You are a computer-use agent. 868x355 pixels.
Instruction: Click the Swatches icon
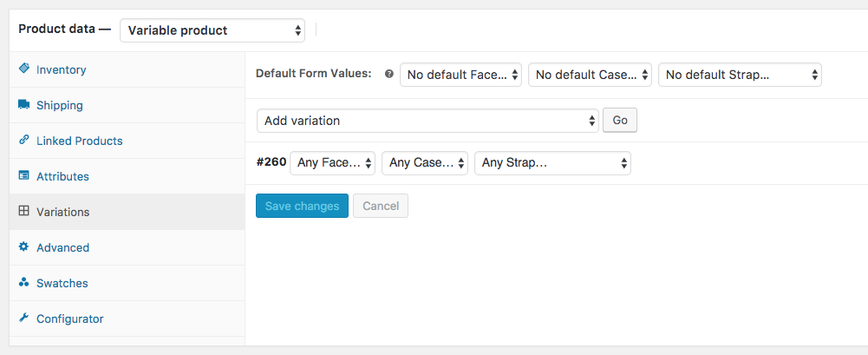[x=24, y=283]
